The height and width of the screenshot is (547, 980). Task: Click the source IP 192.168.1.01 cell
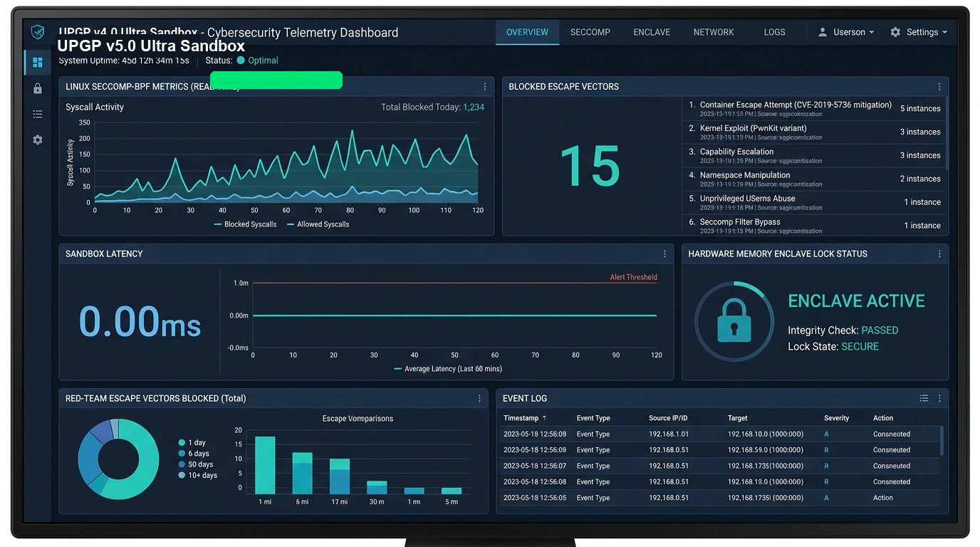[x=669, y=434]
